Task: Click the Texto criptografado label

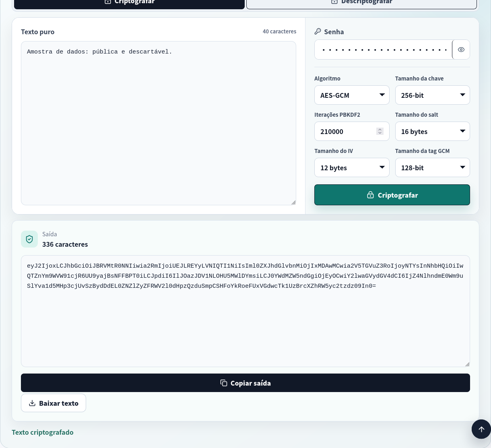Action: point(43,432)
